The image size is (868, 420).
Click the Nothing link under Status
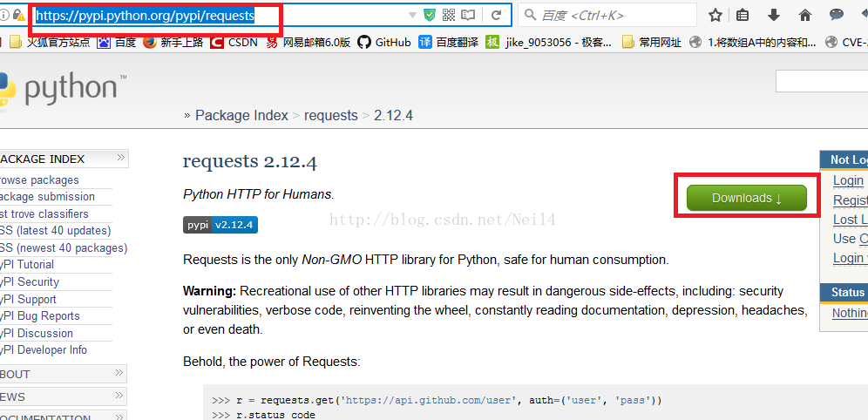[850, 313]
